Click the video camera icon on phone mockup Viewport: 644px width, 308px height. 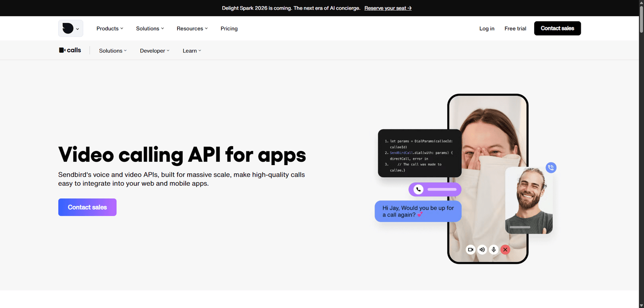click(x=471, y=250)
